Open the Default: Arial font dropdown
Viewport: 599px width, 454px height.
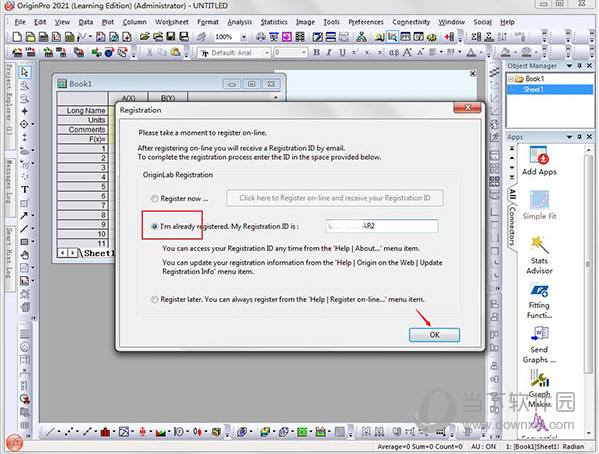[267, 53]
